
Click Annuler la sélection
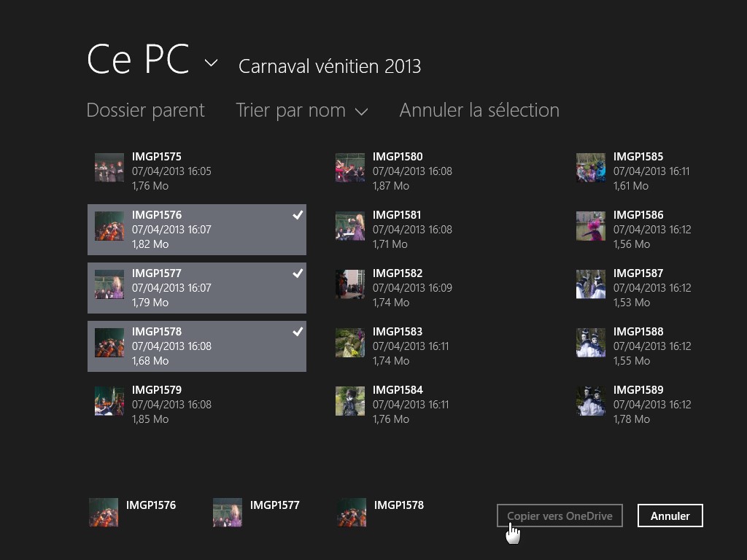pos(479,111)
